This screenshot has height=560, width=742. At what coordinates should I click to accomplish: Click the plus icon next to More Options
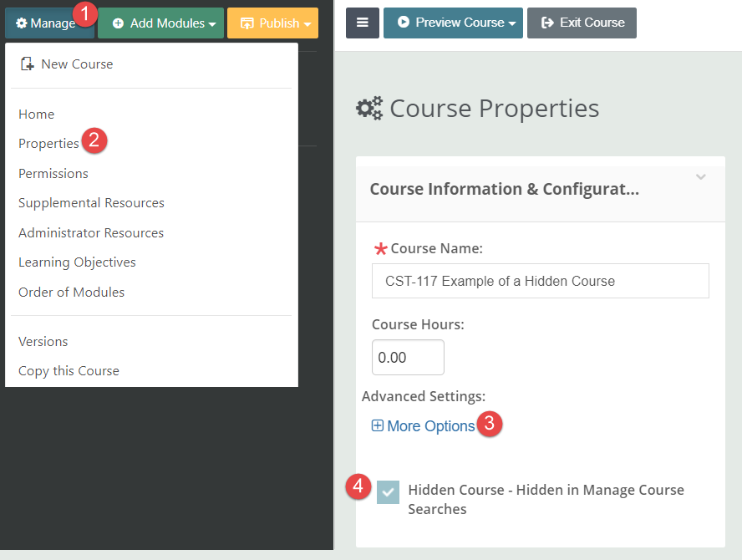click(378, 425)
